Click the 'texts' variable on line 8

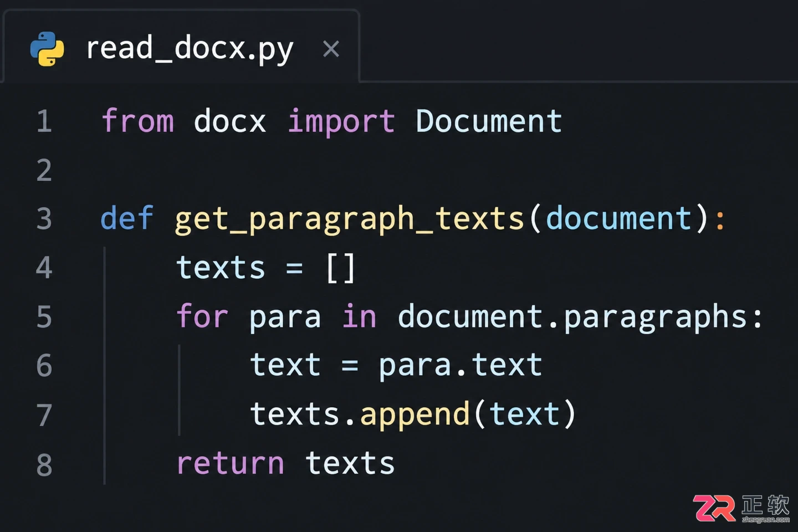click(350, 464)
